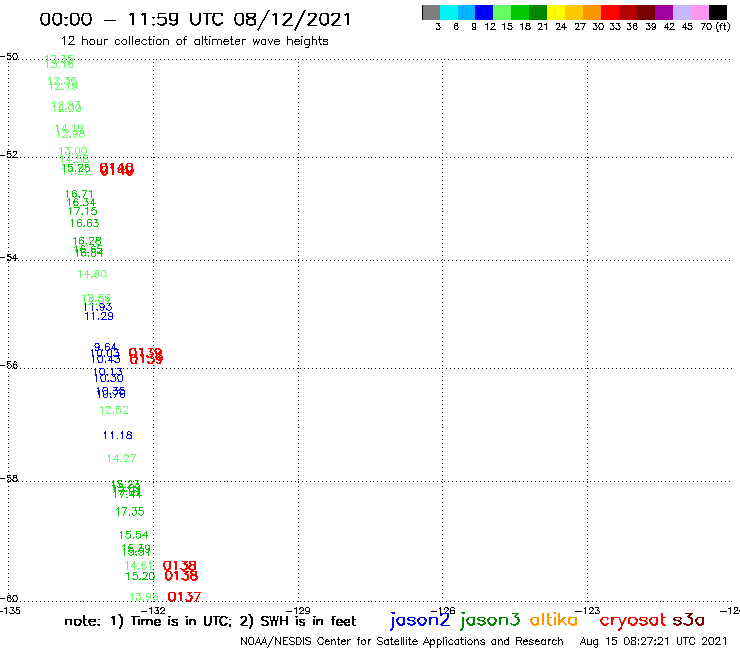
Task: Select the 14.80 wave height value
Action: click(92, 274)
